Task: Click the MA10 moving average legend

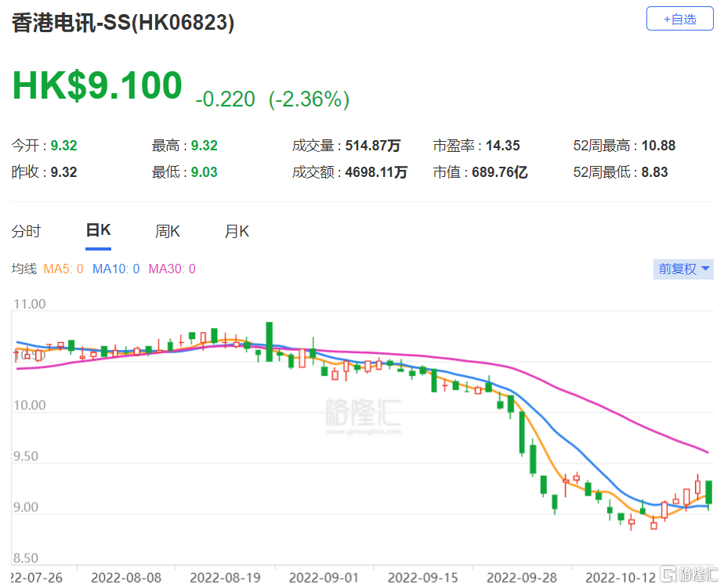Action: point(116,269)
